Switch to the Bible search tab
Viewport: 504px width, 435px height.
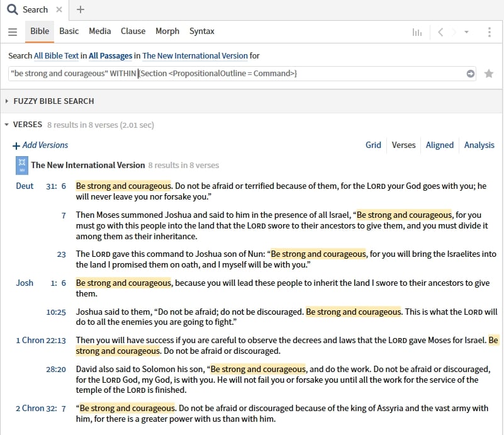[x=40, y=31]
